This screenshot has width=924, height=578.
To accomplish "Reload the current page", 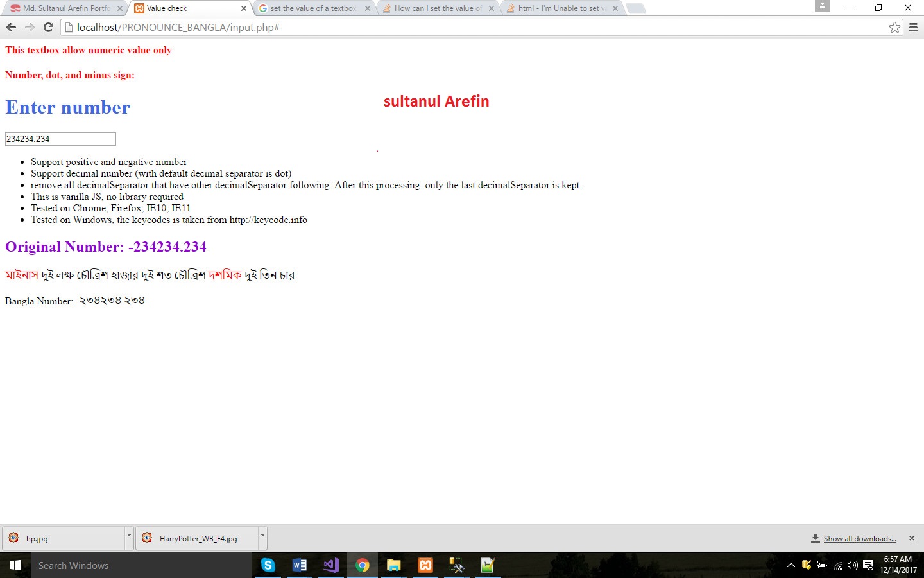I will coord(48,27).
